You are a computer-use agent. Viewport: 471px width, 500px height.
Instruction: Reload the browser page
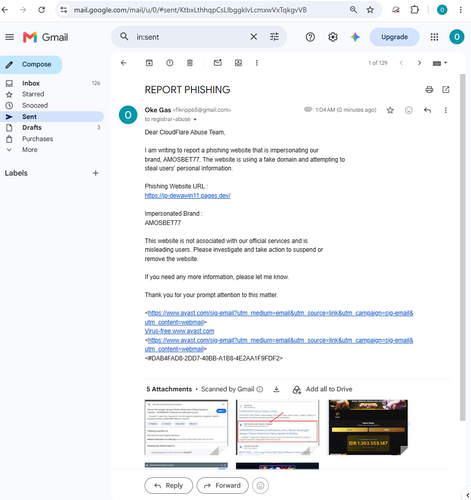(x=42, y=10)
